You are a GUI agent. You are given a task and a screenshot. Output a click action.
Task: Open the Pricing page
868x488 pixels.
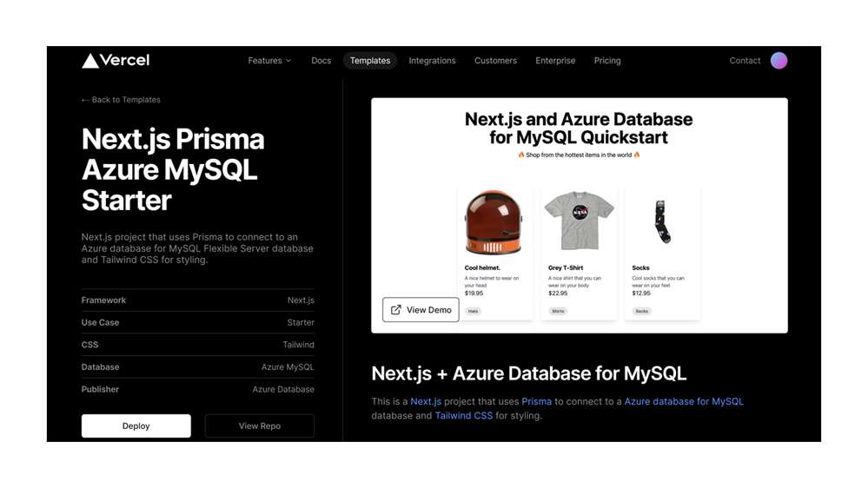click(x=607, y=60)
